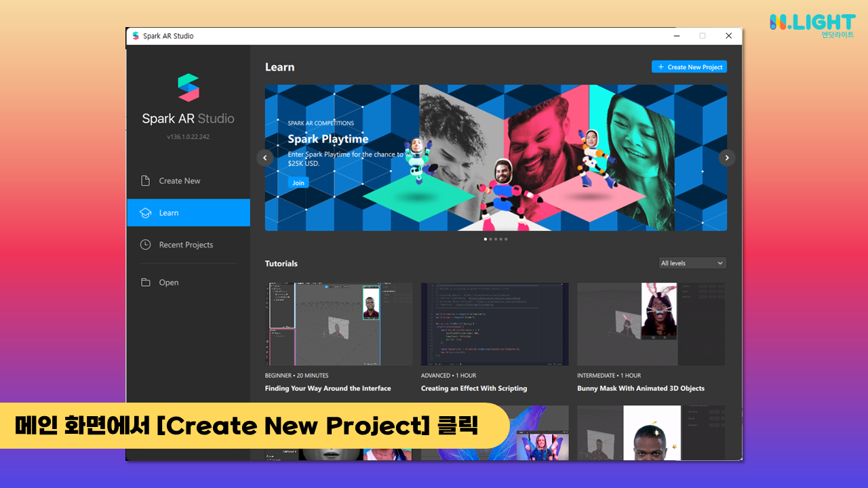This screenshot has width=868, height=488.
Task: Click the Finding Your Way Around the Interface title
Action: click(328, 388)
